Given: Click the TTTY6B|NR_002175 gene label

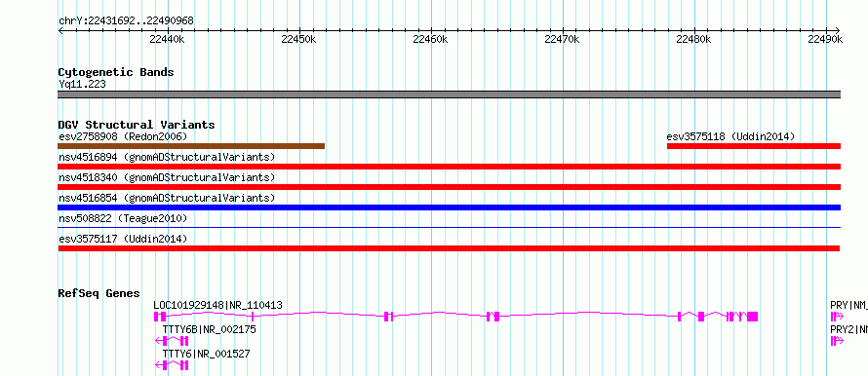Looking at the screenshot, I should pos(210,329).
